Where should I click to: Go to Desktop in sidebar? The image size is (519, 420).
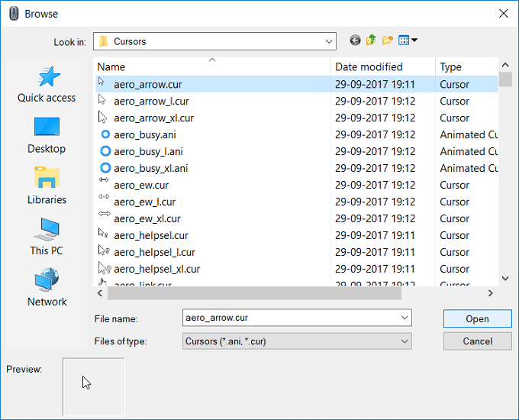(47, 135)
